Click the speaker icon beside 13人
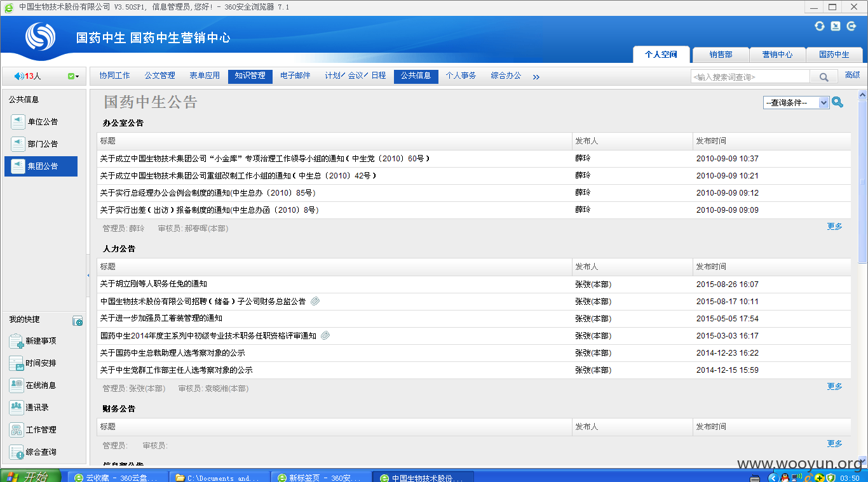The width and height of the screenshot is (868, 482). (x=18, y=76)
